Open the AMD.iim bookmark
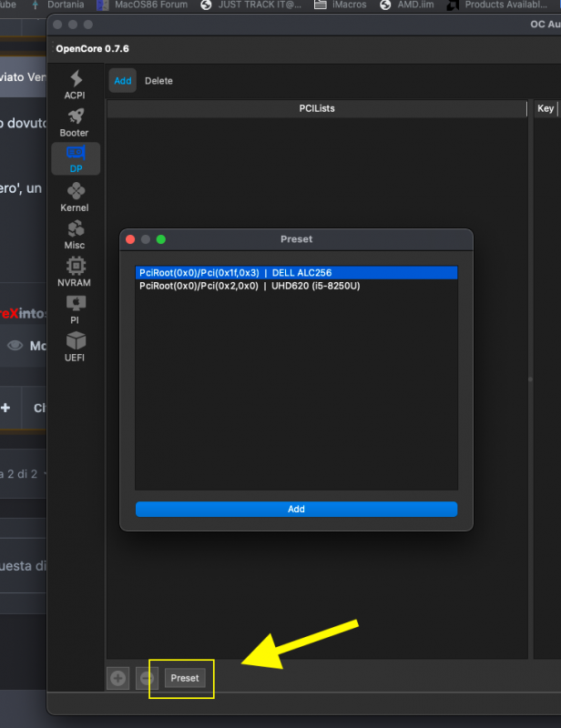 [407, 5]
